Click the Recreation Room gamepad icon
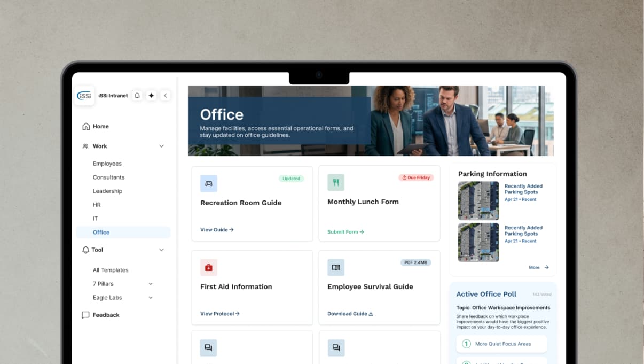Viewport: 644px width, 364px height. pyautogui.click(x=209, y=183)
